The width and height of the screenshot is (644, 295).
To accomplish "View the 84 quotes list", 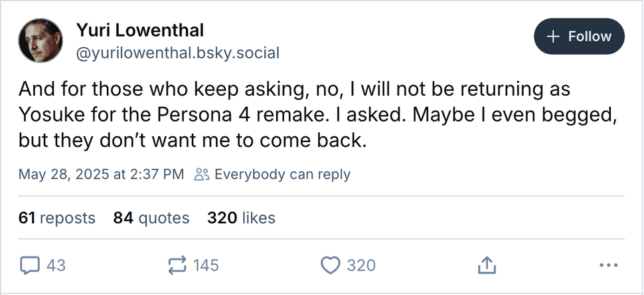I will pyautogui.click(x=151, y=218).
